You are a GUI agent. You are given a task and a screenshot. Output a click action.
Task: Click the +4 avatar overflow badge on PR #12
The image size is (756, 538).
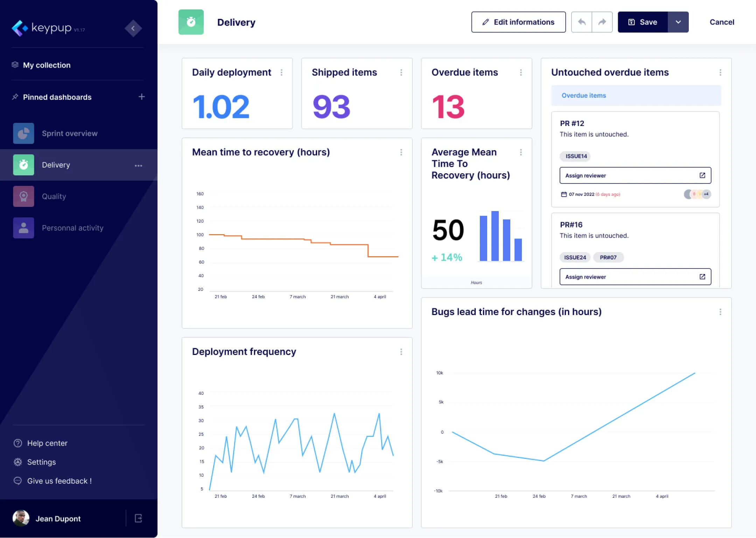coord(705,194)
